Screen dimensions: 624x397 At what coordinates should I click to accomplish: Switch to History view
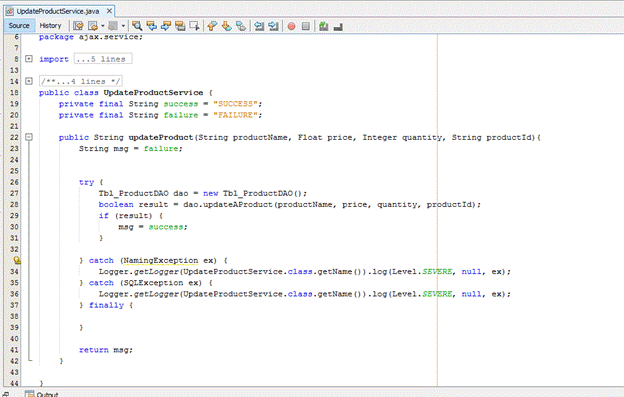click(51, 25)
